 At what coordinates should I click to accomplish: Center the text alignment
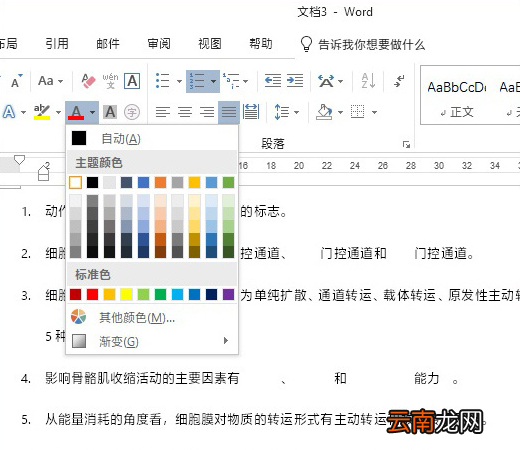(185, 112)
